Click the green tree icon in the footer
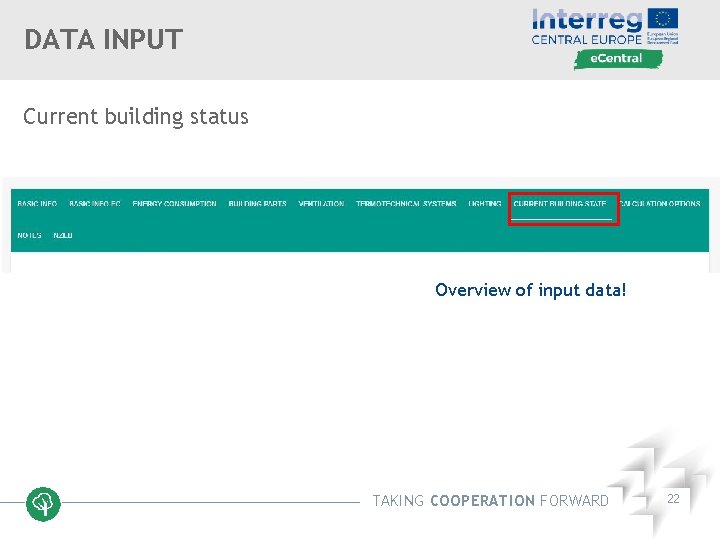Viewport: 720px width, 540px height. (x=43, y=504)
